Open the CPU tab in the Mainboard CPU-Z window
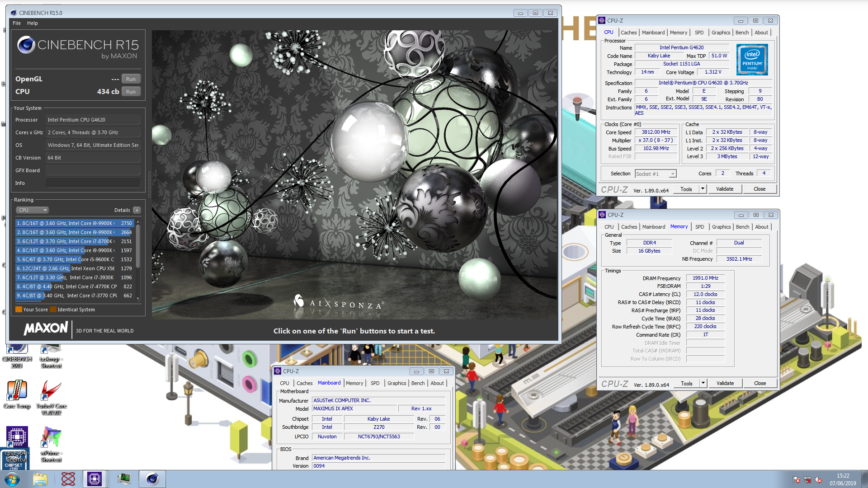This screenshot has width=868, height=488. [284, 383]
